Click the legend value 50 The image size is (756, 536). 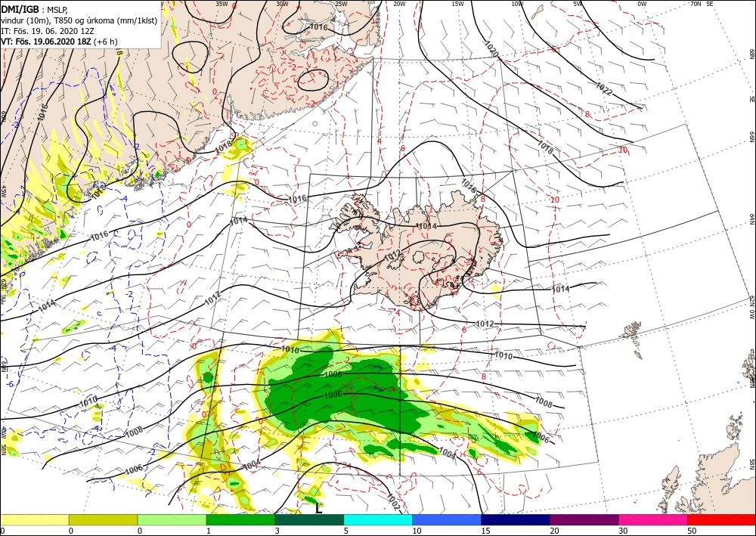pyautogui.click(x=692, y=531)
